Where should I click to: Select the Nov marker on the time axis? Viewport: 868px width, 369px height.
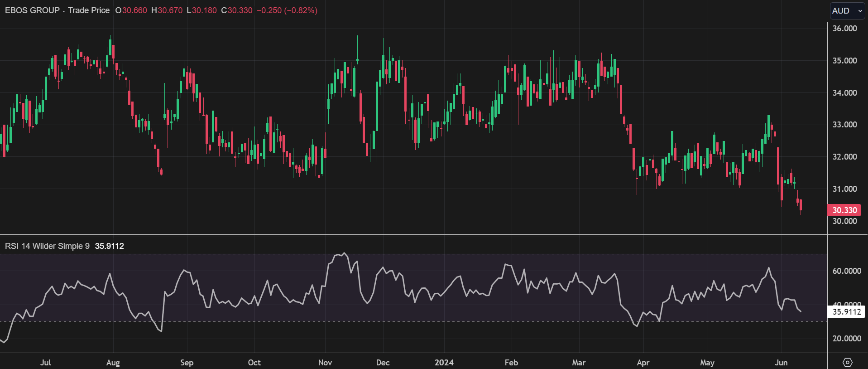click(325, 363)
